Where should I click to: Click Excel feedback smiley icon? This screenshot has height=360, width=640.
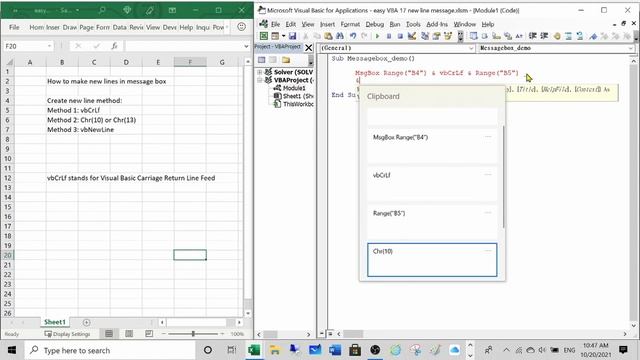242,27
